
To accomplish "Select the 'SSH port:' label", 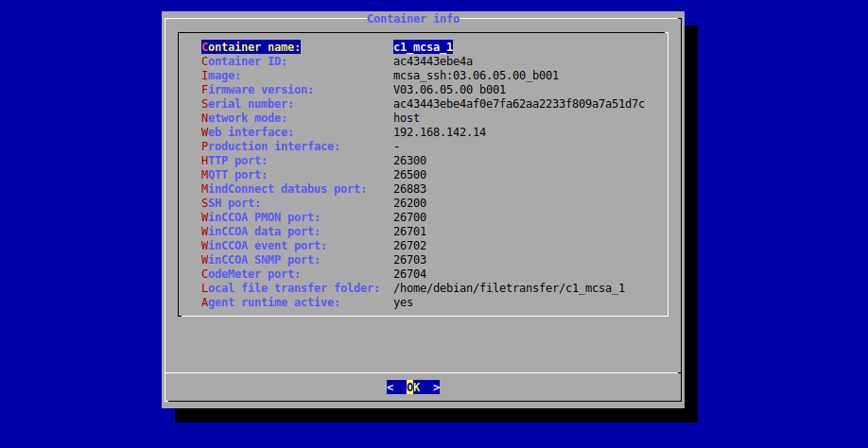I will [x=231, y=203].
